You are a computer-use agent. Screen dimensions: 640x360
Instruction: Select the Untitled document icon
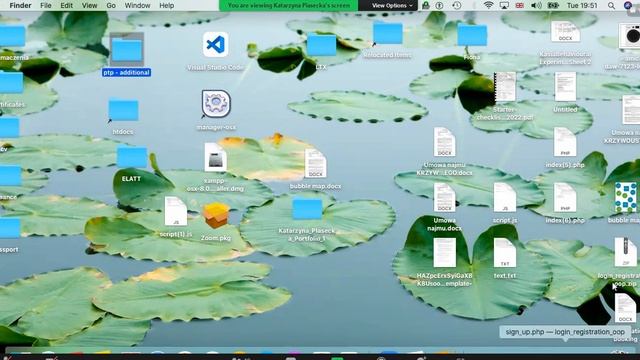[x=565, y=87]
